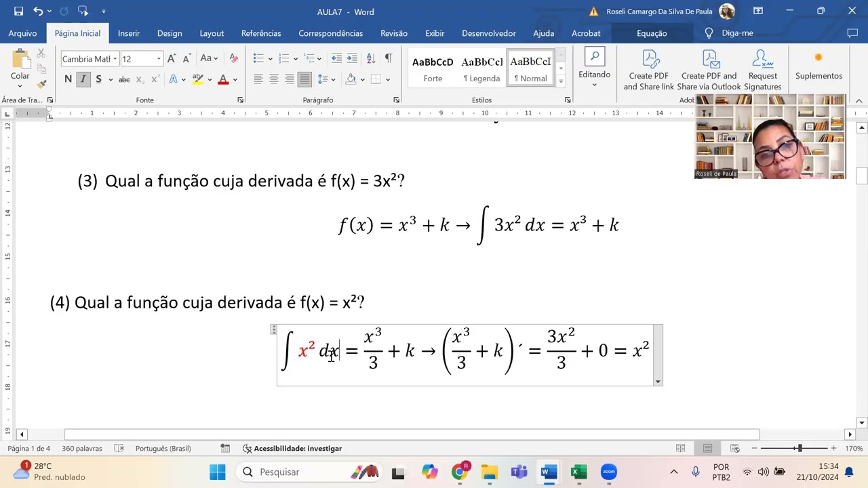Switch to the Equação tab

[652, 33]
